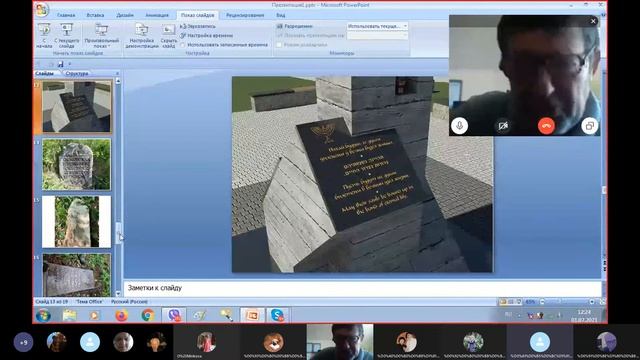Open Viber from the taskbar
The height and width of the screenshot is (360, 640).
pos(174,315)
